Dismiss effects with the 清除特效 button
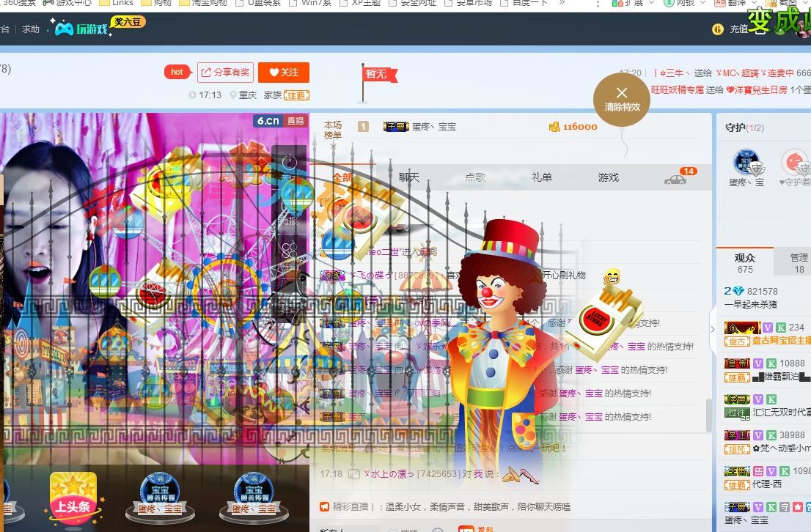 click(x=622, y=99)
